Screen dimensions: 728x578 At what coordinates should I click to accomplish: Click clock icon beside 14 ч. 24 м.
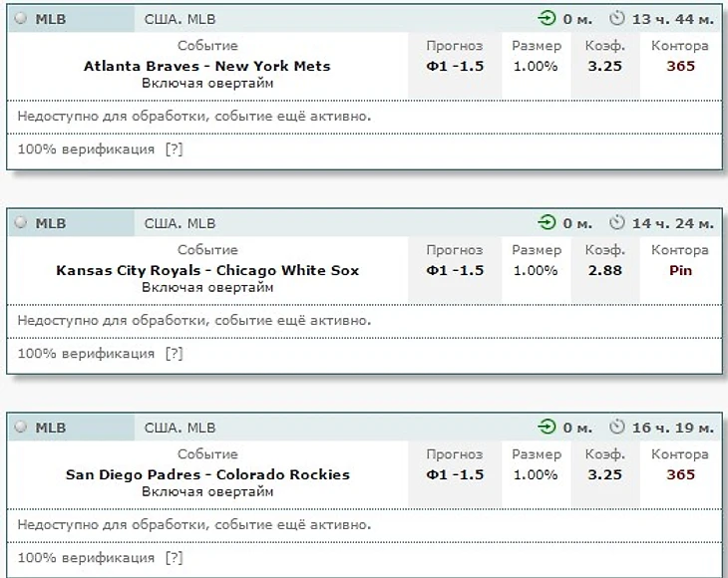tap(617, 222)
